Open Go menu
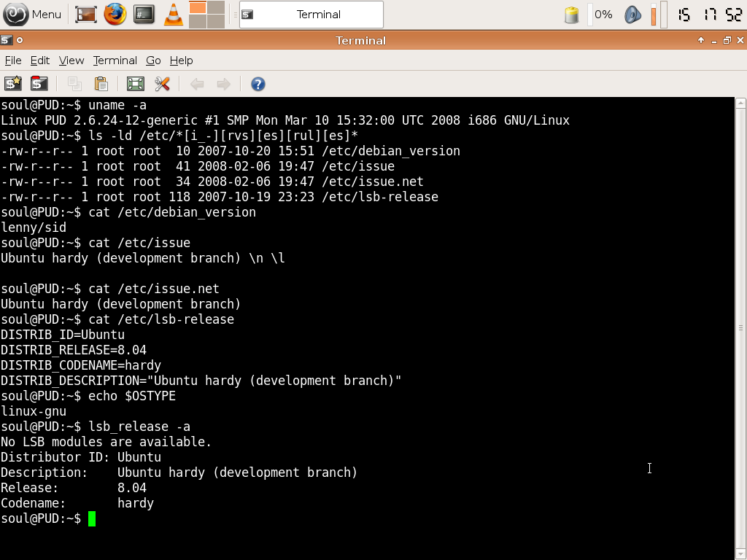Image resolution: width=747 pixels, height=560 pixels. (153, 61)
